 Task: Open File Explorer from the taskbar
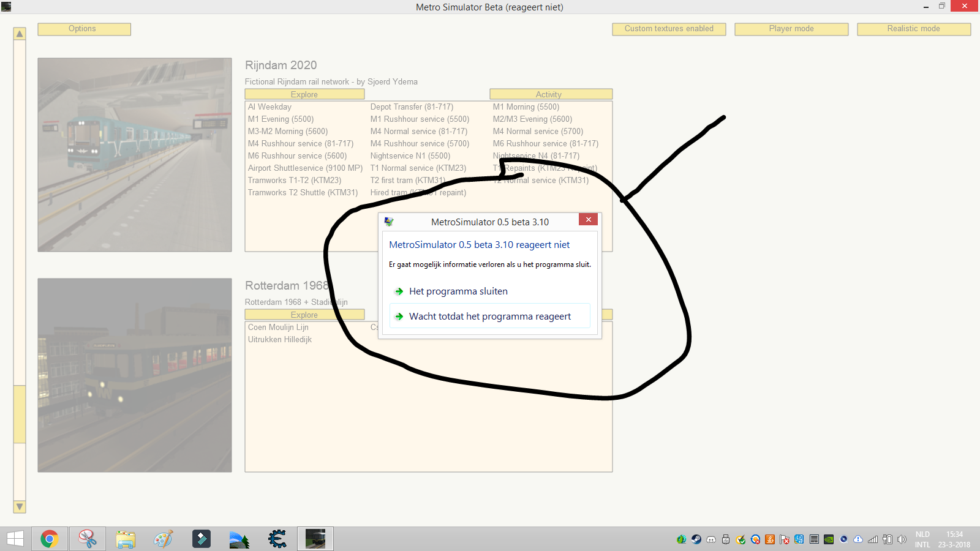click(x=126, y=539)
